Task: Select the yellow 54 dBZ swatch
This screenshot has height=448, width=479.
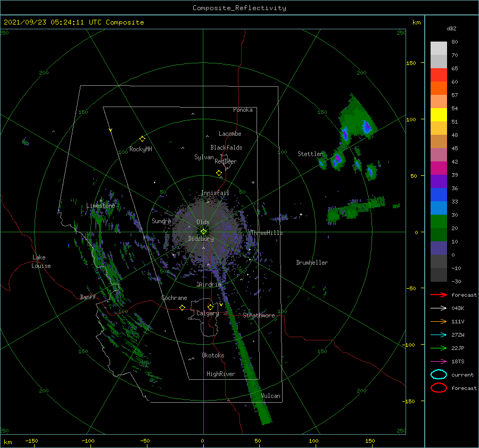Action: click(439, 115)
